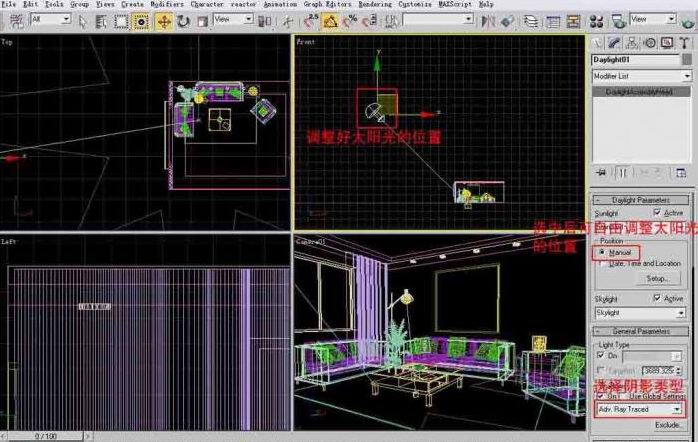Screen dimensions: 698x442
Task: Select the Manual position radio button
Action: [x=602, y=252]
